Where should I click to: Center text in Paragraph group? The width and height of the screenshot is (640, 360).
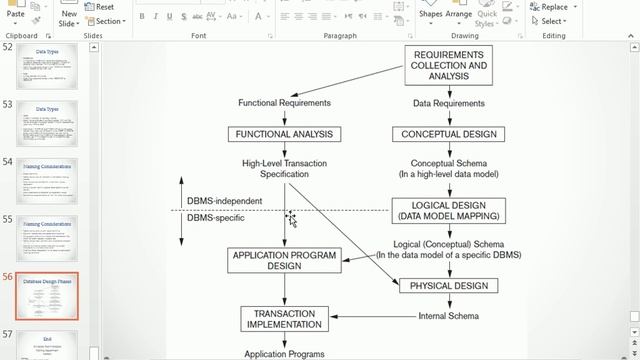pos(299,17)
